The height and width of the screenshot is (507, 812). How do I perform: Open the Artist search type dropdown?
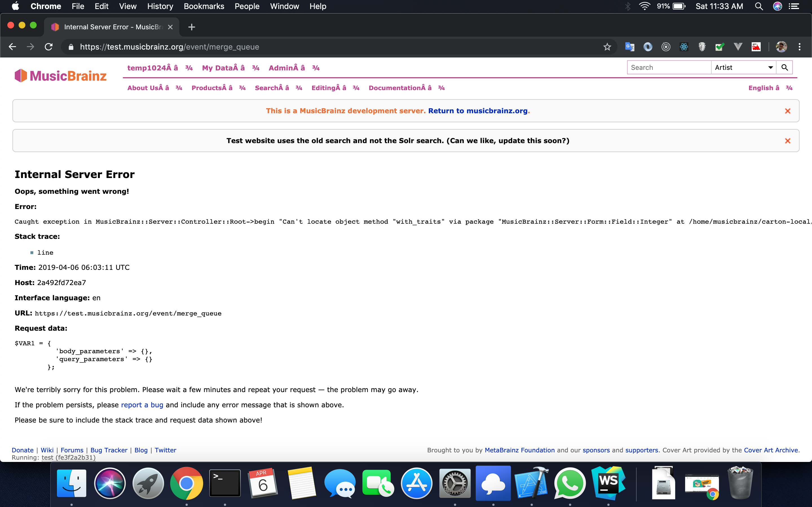tap(743, 67)
